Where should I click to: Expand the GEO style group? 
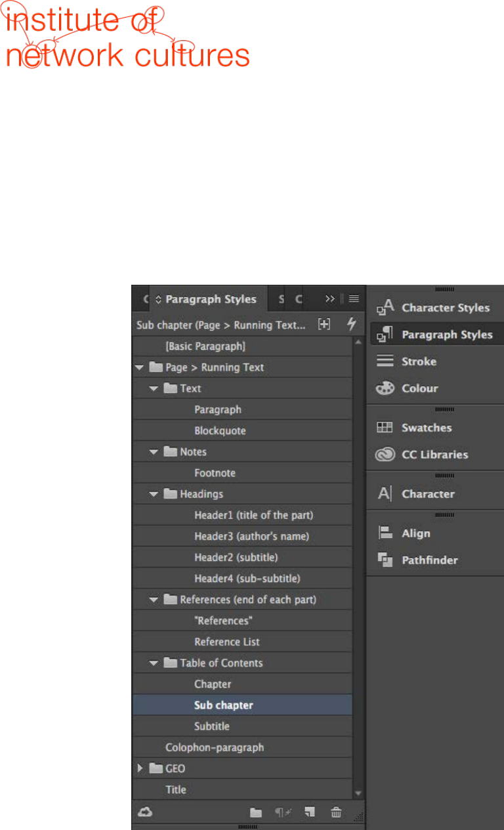click(x=139, y=768)
